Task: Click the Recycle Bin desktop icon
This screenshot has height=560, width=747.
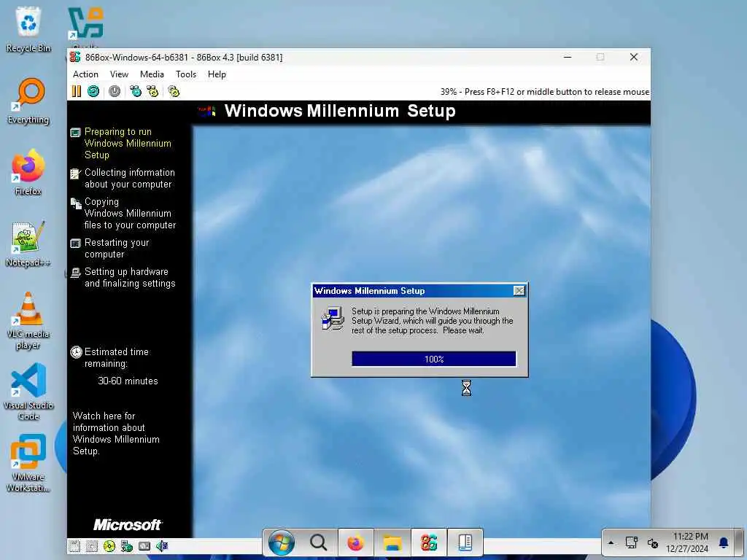Action: click(28, 29)
